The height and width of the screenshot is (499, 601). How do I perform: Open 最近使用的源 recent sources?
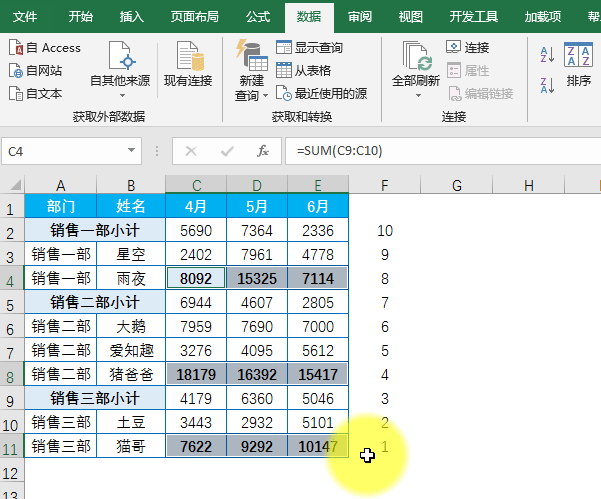click(x=283, y=93)
